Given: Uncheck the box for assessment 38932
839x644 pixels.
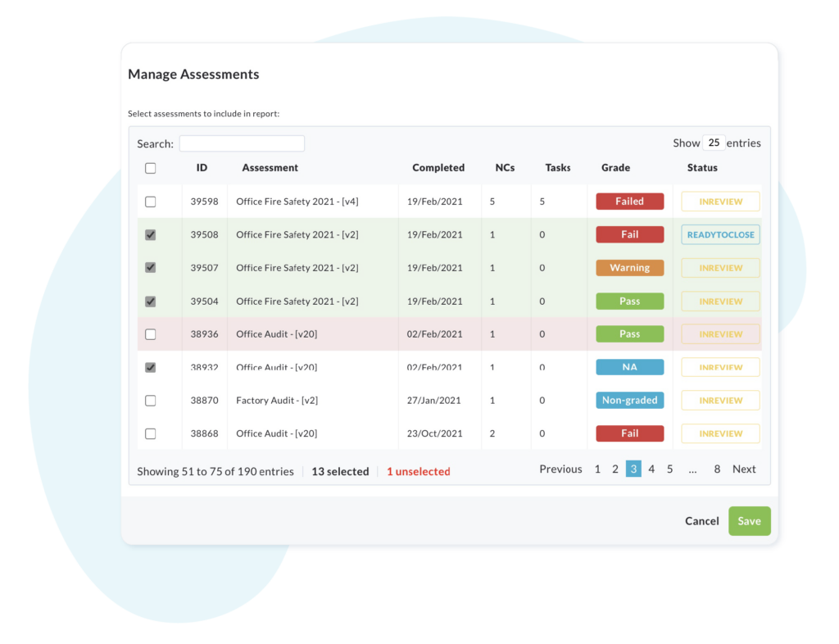Looking at the screenshot, I should [x=151, y=367].
